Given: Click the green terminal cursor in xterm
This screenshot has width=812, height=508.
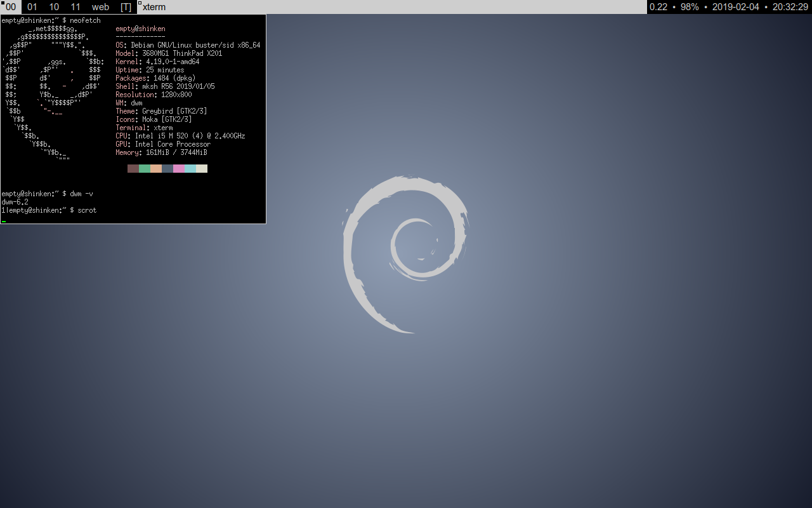Looking at the screenshot, I should pos(4,222).
